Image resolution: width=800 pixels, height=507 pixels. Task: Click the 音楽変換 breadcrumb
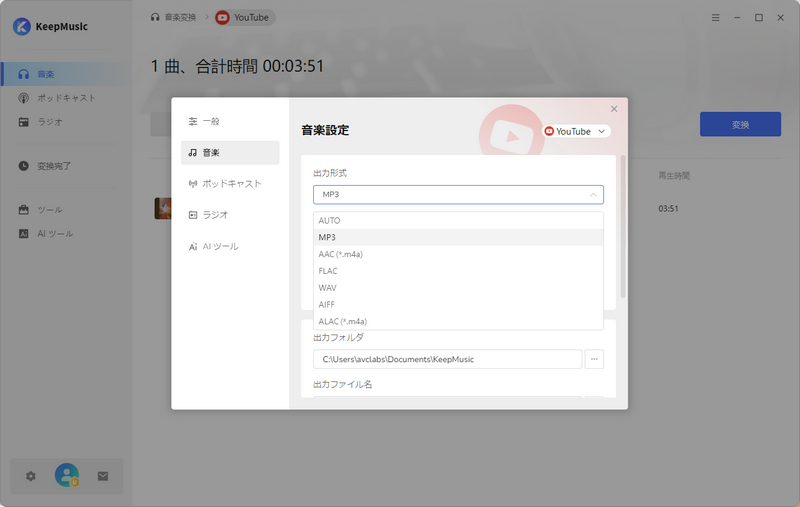180,17
